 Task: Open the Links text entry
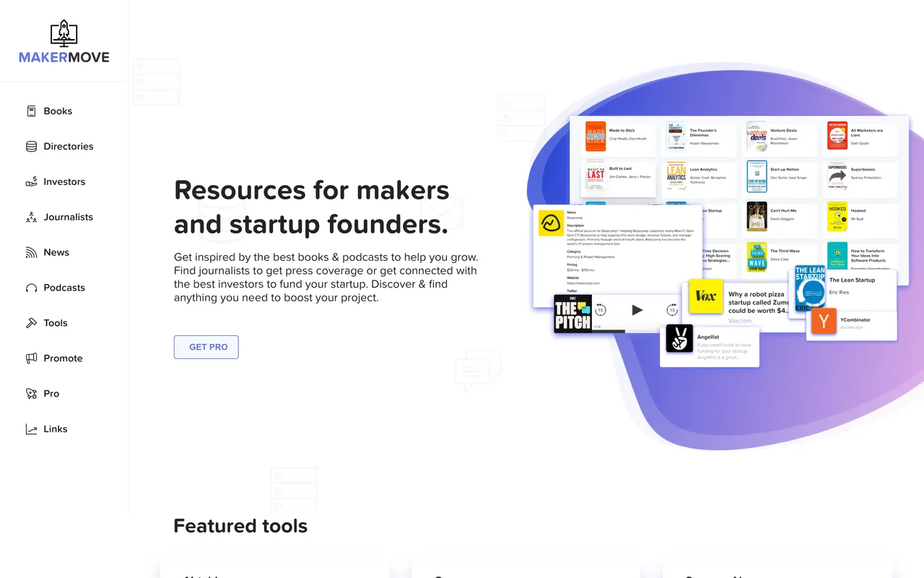(56, 429)
